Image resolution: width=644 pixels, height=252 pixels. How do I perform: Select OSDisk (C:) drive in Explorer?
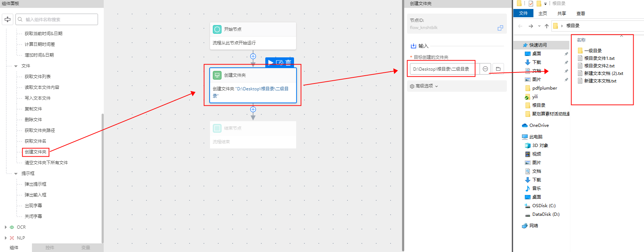(x=543, y=206)
